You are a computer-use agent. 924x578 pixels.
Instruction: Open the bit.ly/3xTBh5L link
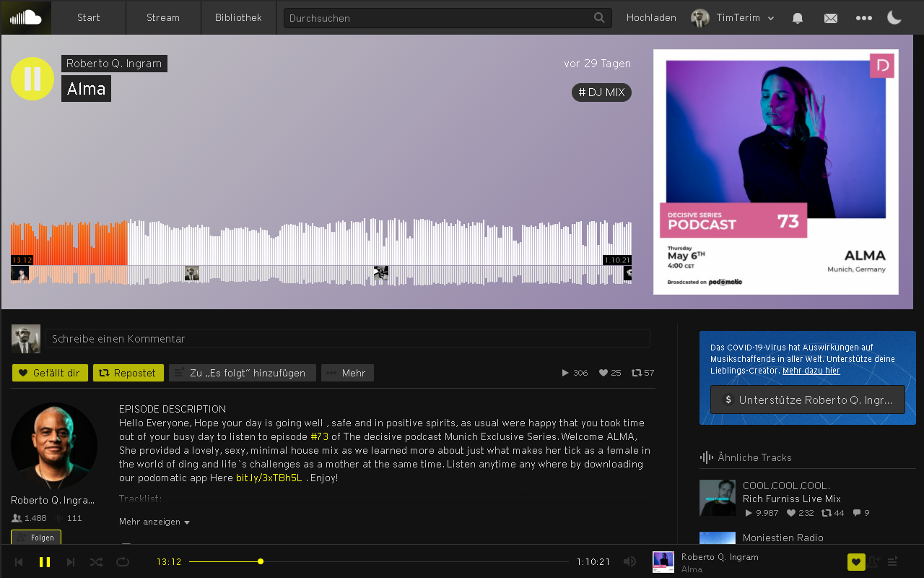coord(269,478)
